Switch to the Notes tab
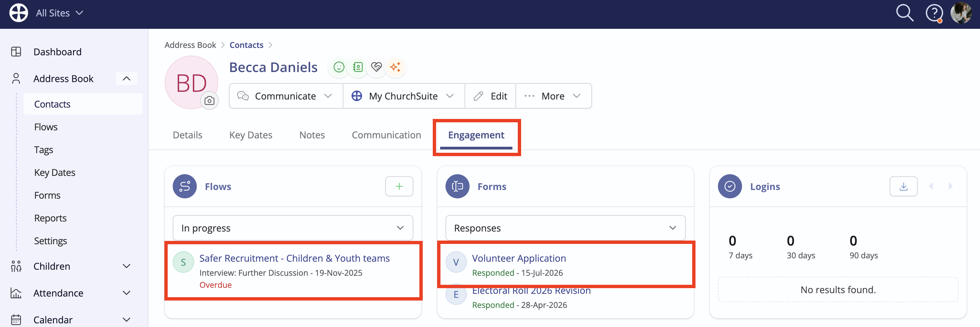 pyautogui.click(x=312, y=135)
